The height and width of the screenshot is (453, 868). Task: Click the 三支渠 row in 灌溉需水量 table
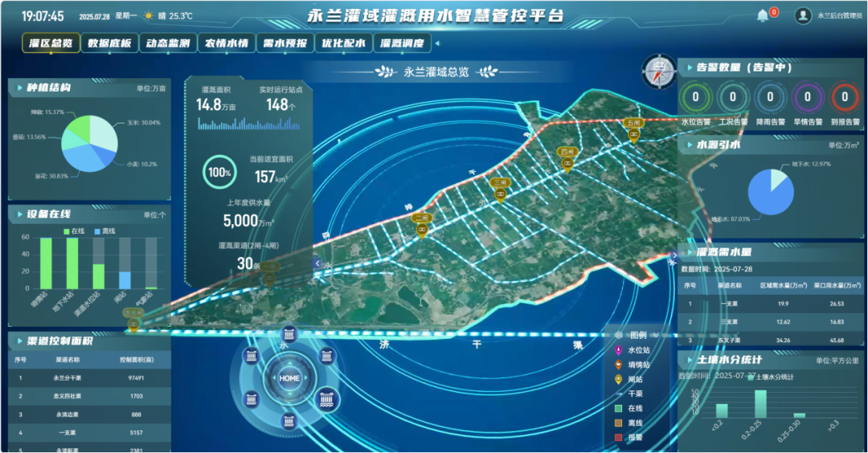tap(771, 322)
